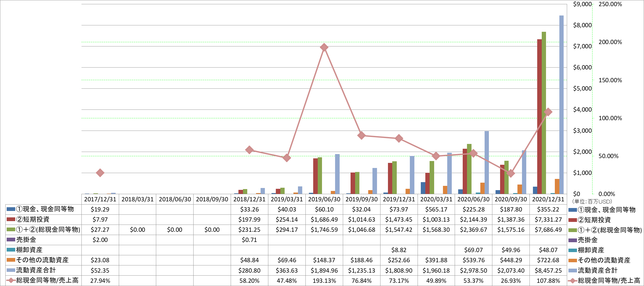Click the $8,457.25 total current assets cell
Image resolution: width=644 pixels, height=286 pixels.
click(x=548, y=271)
